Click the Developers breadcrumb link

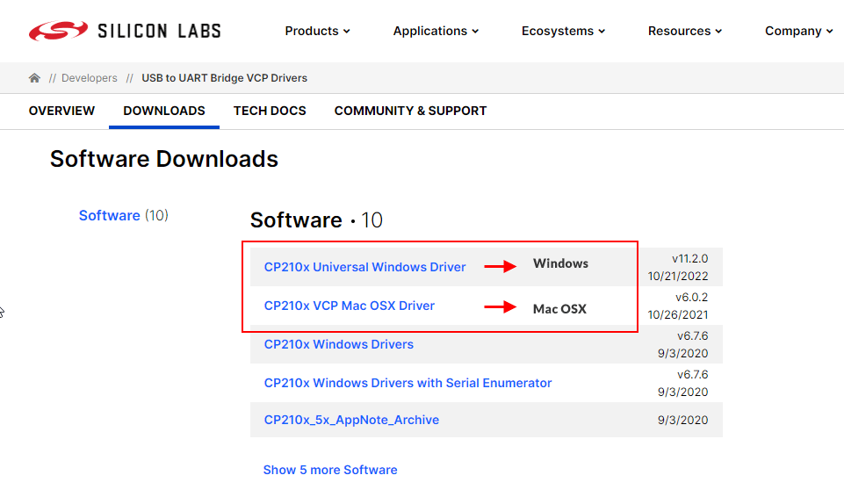click(x=89, y=78)
